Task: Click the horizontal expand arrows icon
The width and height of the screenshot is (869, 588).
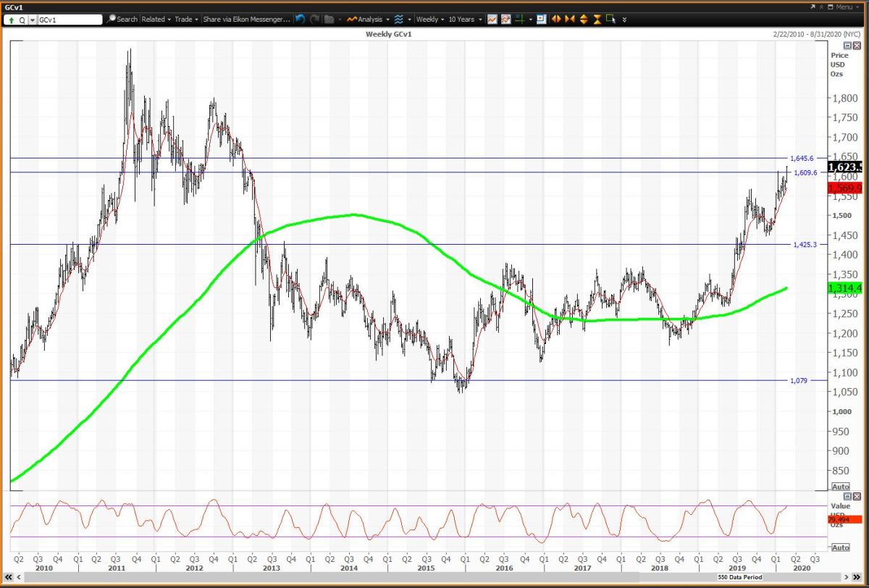Action: pyautogui.click(x=556, y=20)
